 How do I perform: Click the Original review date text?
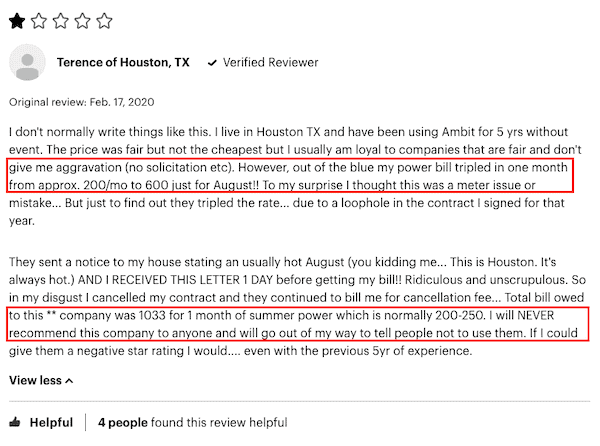(82, 102)
